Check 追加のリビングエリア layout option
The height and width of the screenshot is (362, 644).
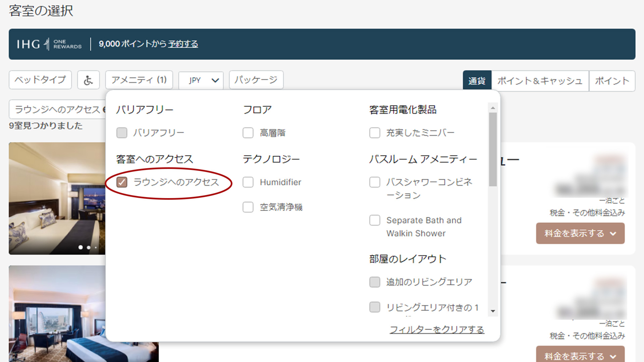click(x=374, y=282)
